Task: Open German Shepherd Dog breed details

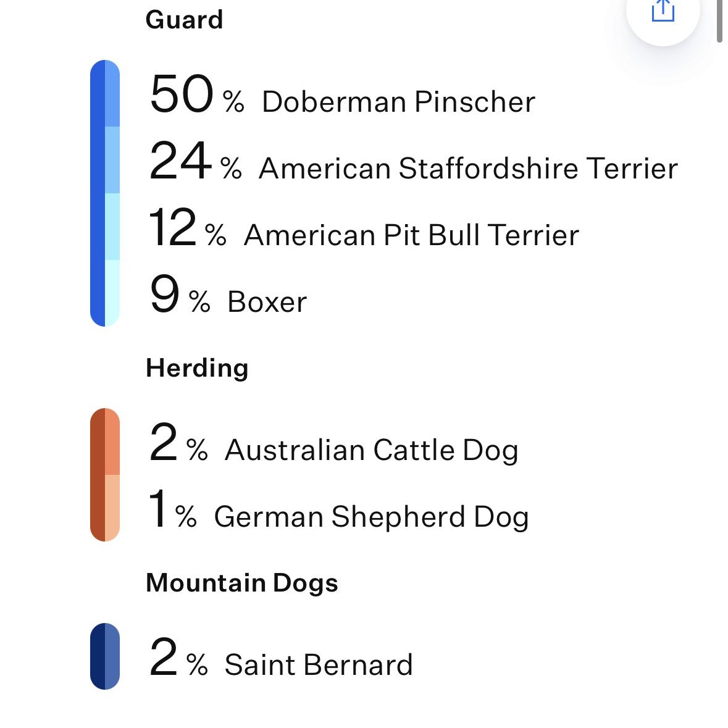Action: [x=371, y=516]
